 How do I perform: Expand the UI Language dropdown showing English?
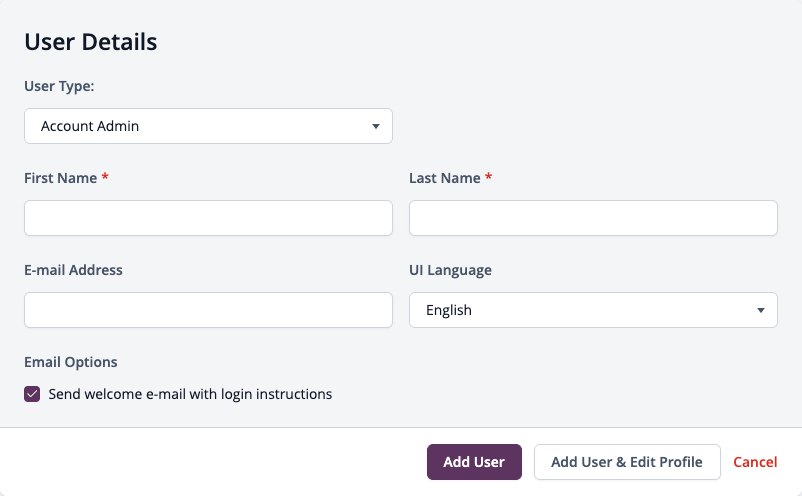(x=593, y=310)
